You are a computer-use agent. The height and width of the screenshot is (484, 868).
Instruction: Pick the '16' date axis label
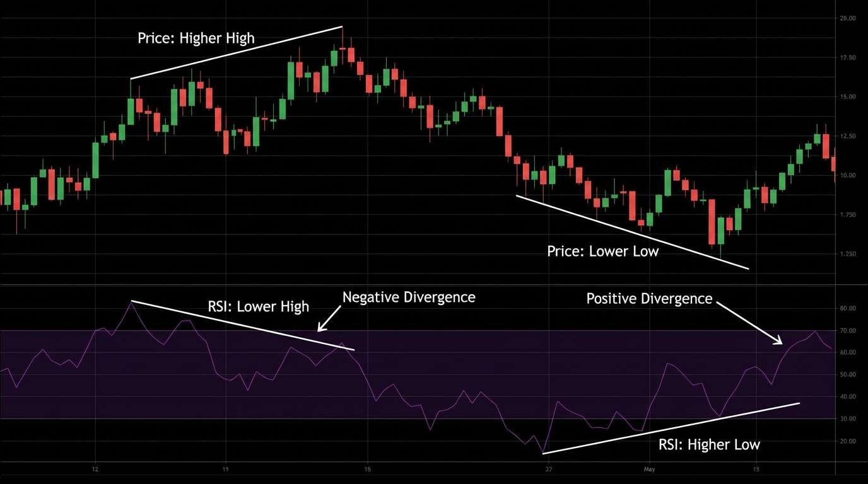(x=367, y=470)
